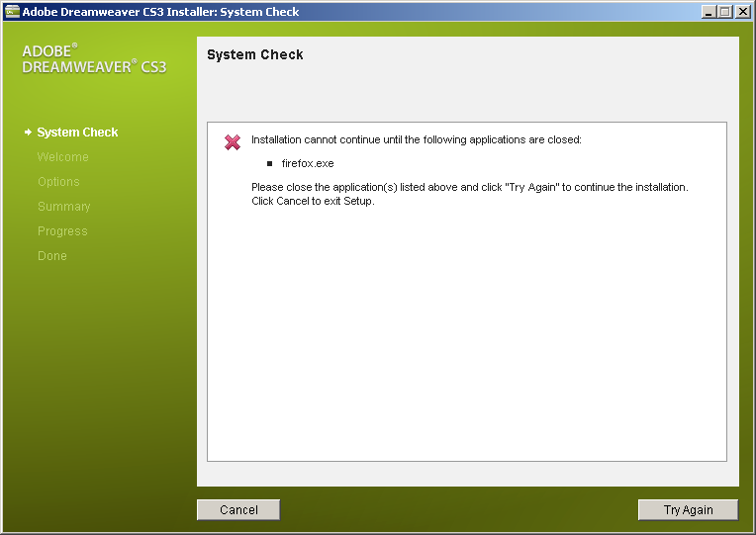The height and width of the screenshot is (535, 756).
Task: Select the Welcome step in sidebar
Action: [62, 157]
